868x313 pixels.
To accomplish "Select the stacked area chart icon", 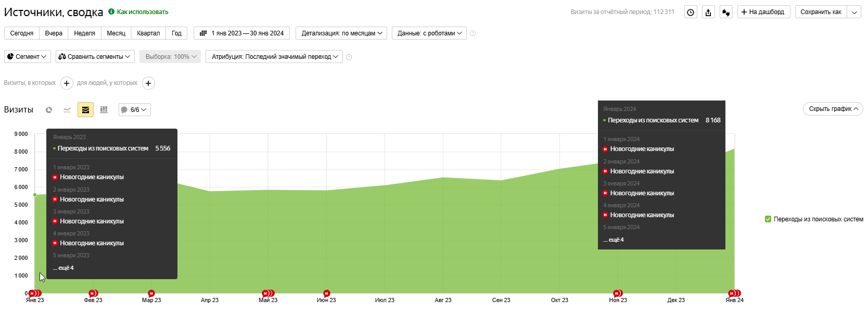I will click(85, 110).
